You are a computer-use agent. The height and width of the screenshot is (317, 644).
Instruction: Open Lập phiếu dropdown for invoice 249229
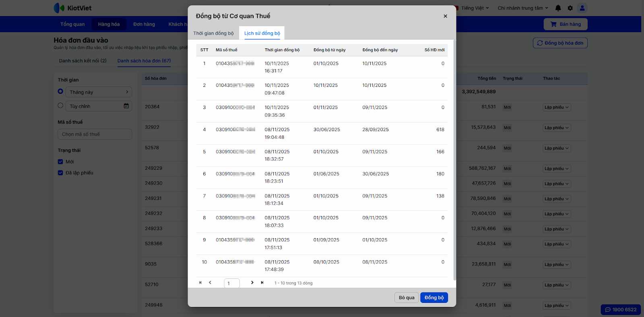(557, 169)
